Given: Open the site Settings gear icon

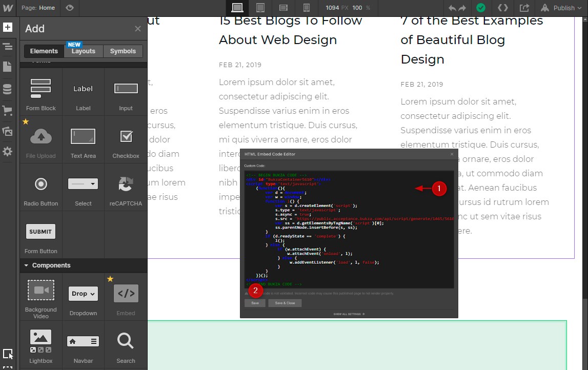Looking at the screenshot, I should (x=8, y=152).
